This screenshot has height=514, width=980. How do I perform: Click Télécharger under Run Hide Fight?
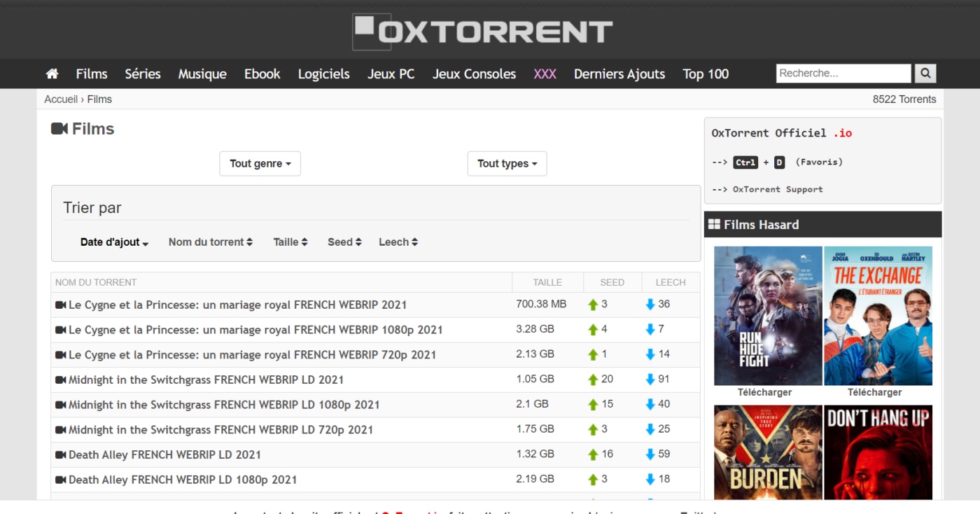pyautogui.click(x=764, y=392)
